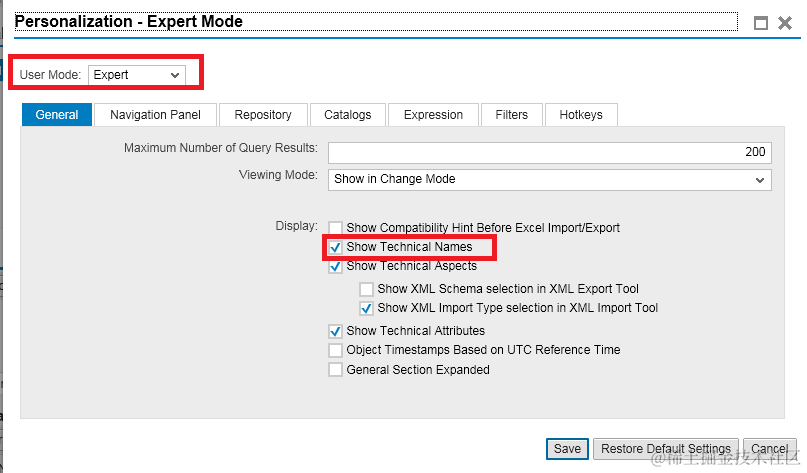Expand the Viewing Mode dropdown
807x473 pixels.
coord(550,180)
